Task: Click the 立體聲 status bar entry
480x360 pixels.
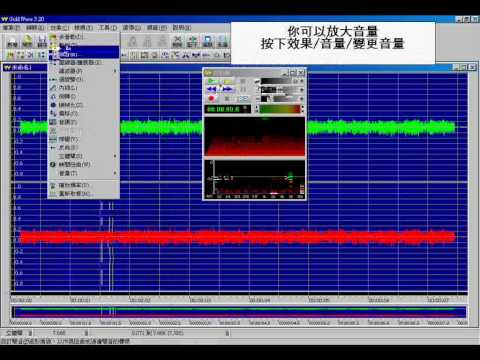Action: (15, 333)
